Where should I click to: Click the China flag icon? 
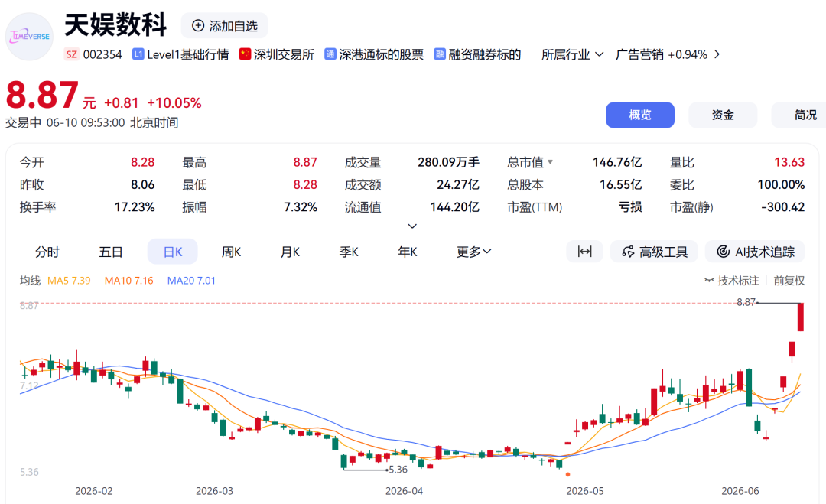tap(245, 54)
